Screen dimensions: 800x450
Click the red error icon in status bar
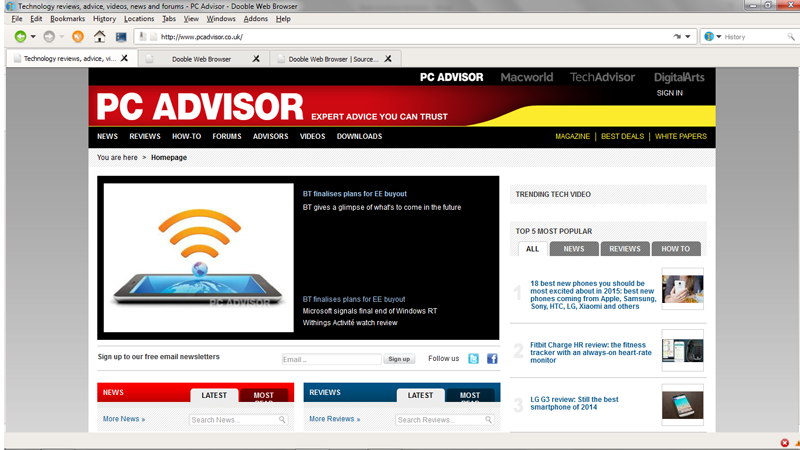coord(784,442)
